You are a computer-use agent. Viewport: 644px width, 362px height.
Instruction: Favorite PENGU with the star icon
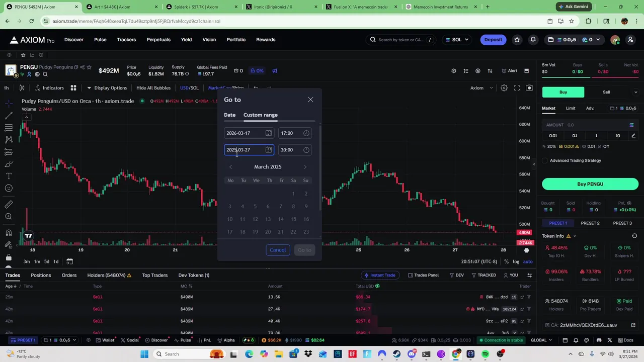pyautogui.click(x=89, y=67)
